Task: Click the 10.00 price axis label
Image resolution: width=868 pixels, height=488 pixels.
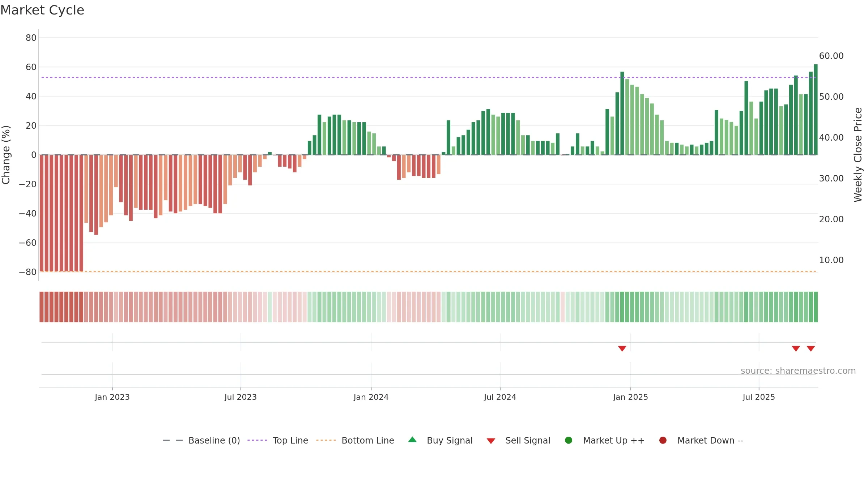Action: point(831,260)
